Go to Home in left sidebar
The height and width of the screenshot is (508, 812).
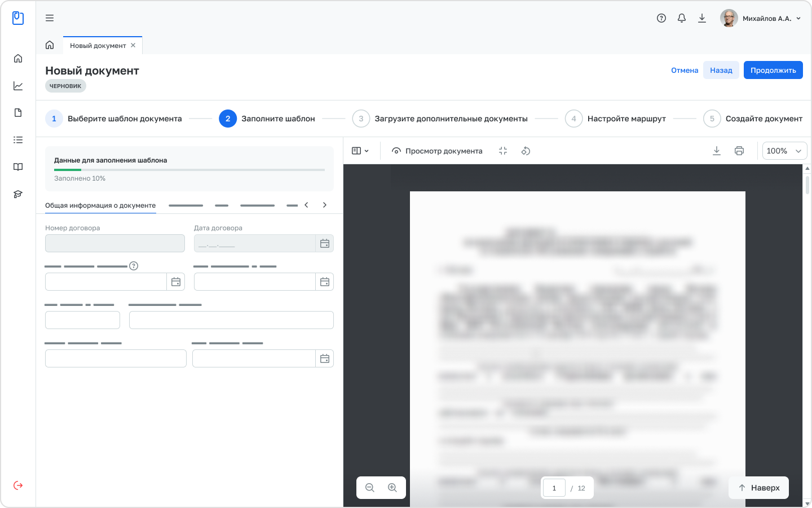point(18,59)
